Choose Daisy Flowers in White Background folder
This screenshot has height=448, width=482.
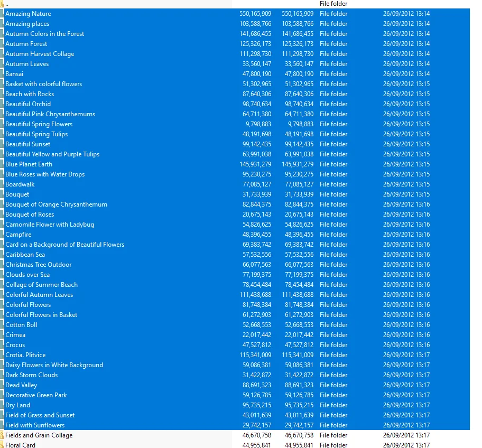coord(54,365)
